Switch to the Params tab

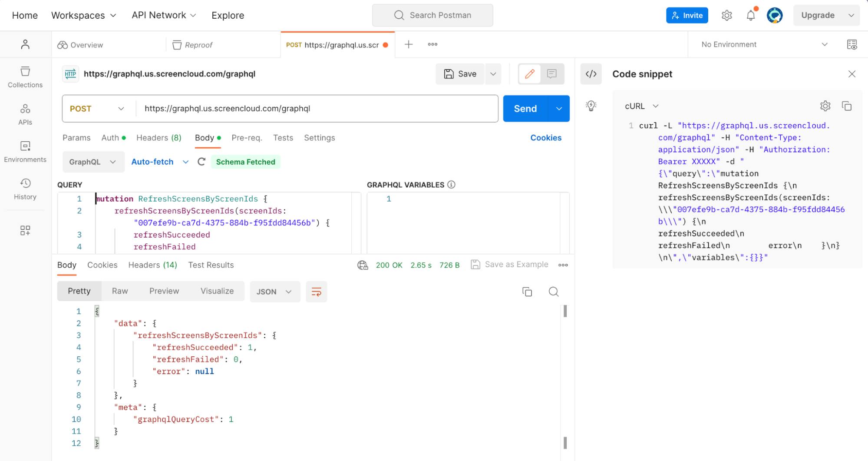pyautogui.click(x=76, y=138)
